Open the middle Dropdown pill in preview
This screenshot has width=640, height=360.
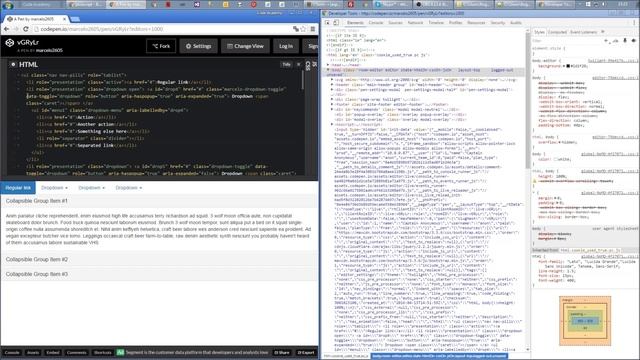coord(91,188)
